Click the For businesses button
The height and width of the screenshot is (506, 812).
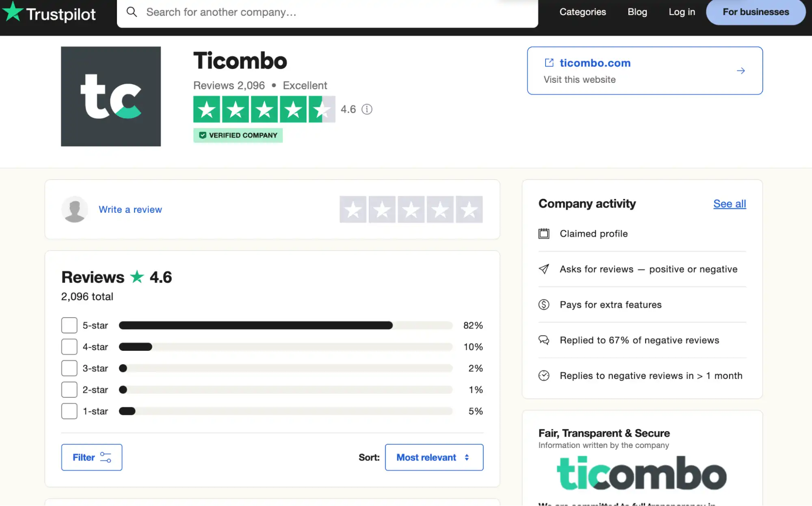click(755, 12)
